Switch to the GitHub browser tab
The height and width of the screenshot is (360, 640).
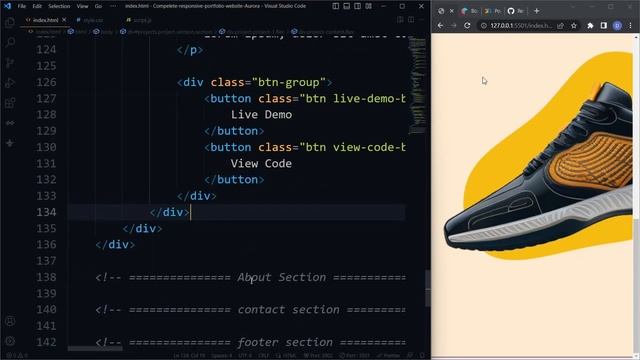(x=515, y=11)
